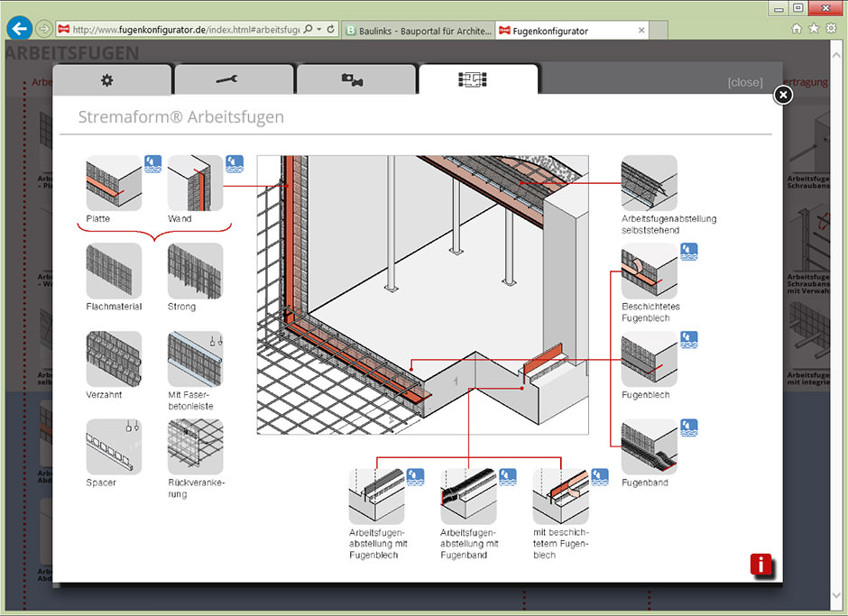Click Stremaform Arbeitsfugen heading text
This screenshot has width=848, height=616.
click(181, 117)
